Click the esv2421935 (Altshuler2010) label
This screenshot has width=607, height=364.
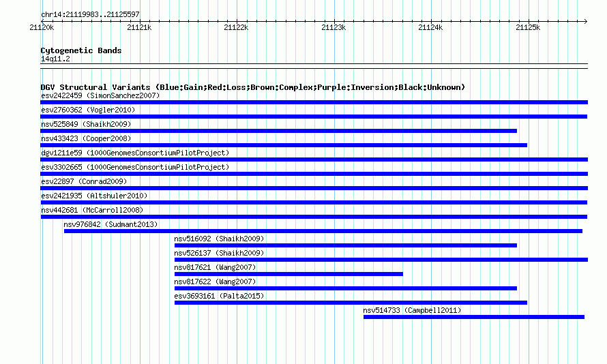94,196
